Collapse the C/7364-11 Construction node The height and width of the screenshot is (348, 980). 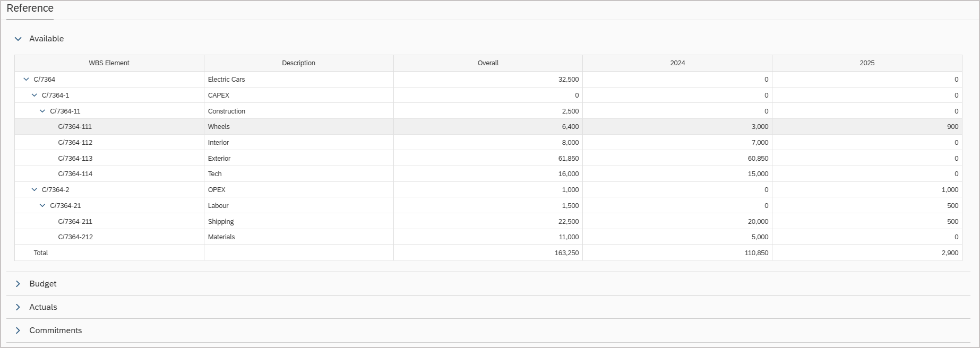42,111
